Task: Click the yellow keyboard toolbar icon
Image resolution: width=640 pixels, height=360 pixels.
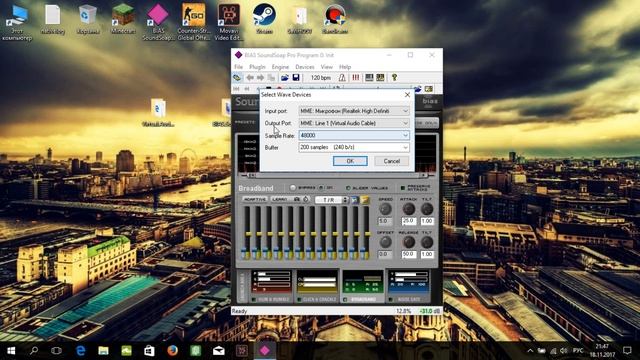Action: coord(380,78)
